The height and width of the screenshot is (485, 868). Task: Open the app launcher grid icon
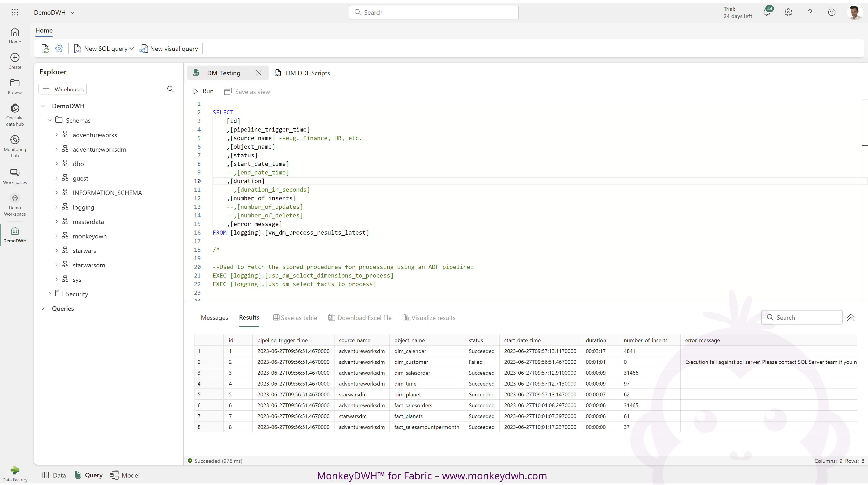point(15,12)
